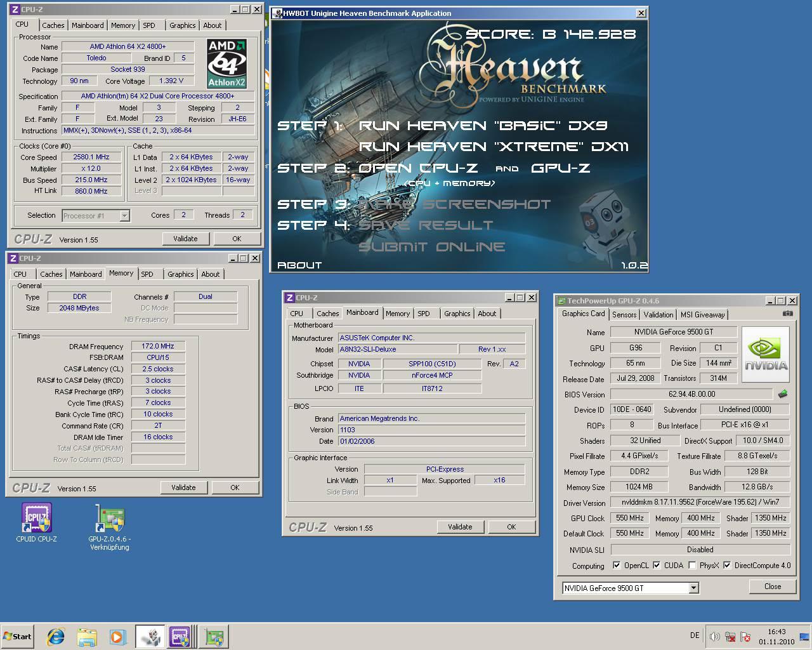Click the 12.8 GB/s Bandwidth value
Viewport: 812px width, 650px height.
pyautogui.click(x=757, y=487)
